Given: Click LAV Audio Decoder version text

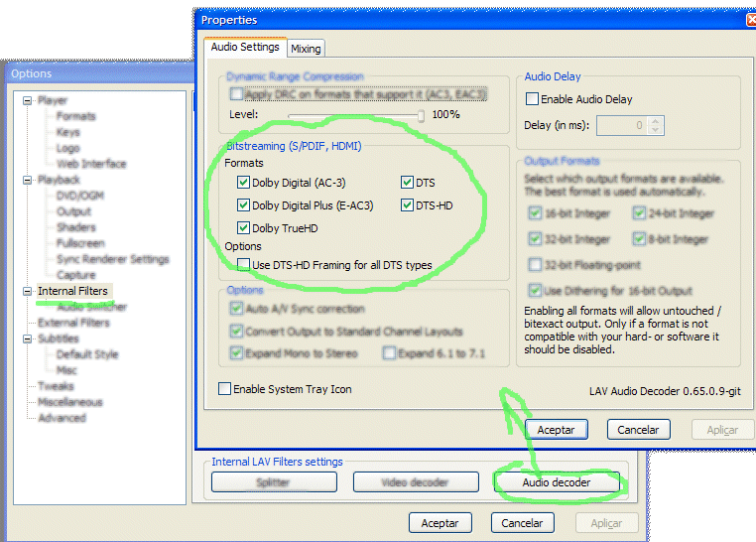Looking at the screenshot, I should click(665, 391).
